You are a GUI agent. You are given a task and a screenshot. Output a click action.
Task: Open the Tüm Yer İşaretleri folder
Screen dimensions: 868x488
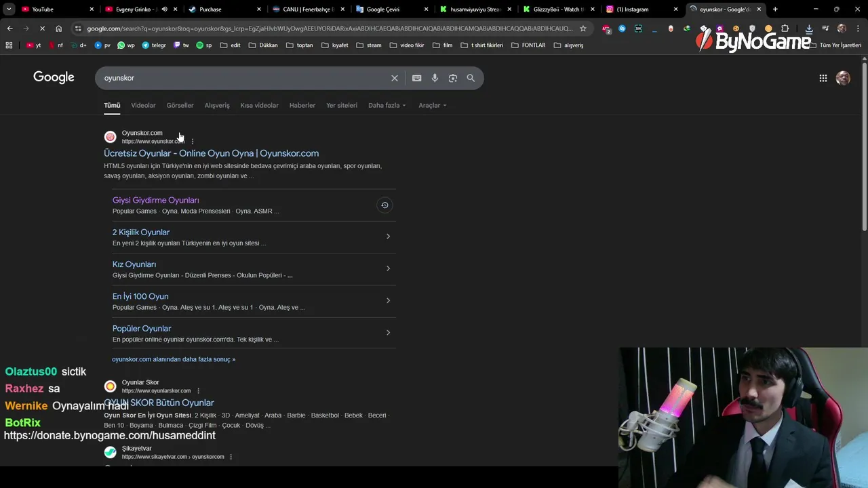coord(836,45)
